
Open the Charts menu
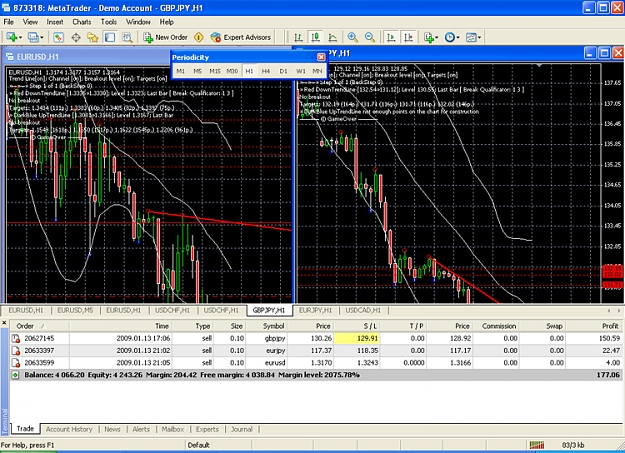pyautogui.click(x=81, y=22)
